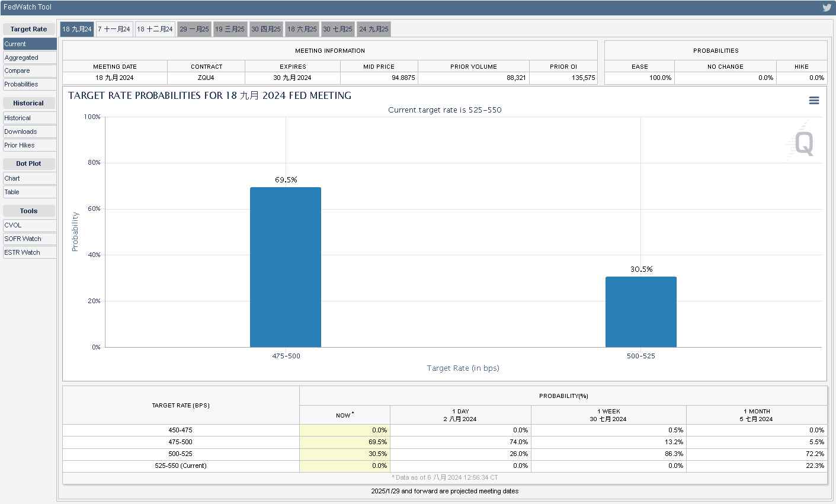Select Compare in the Target Rate section
836x504 pixels.
[30, 70]
